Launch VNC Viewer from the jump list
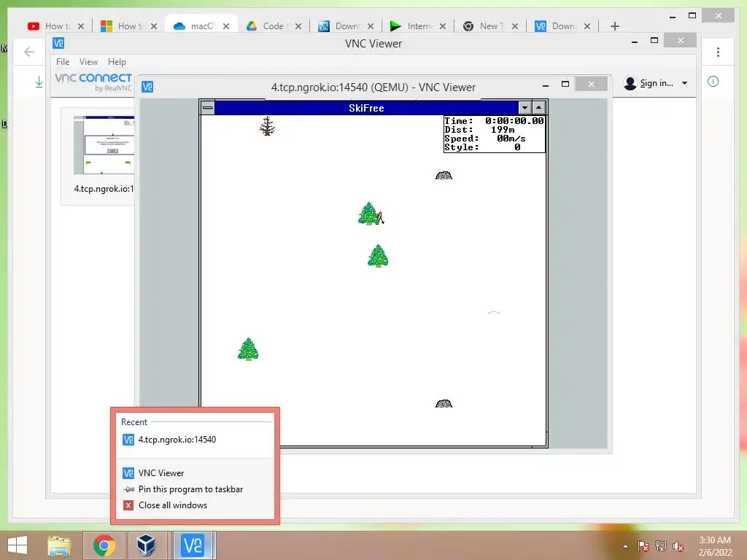This screenshot has height=560, width=747. 196,472
